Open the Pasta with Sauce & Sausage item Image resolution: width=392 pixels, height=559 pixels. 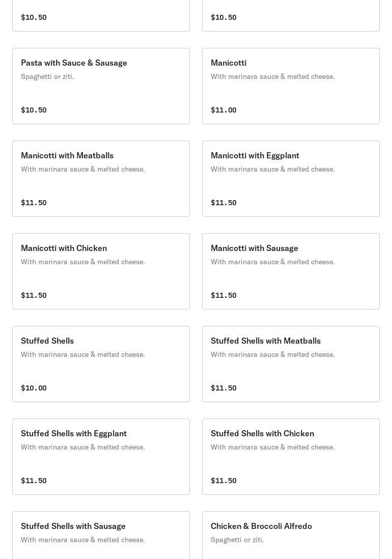coord(101,86)
